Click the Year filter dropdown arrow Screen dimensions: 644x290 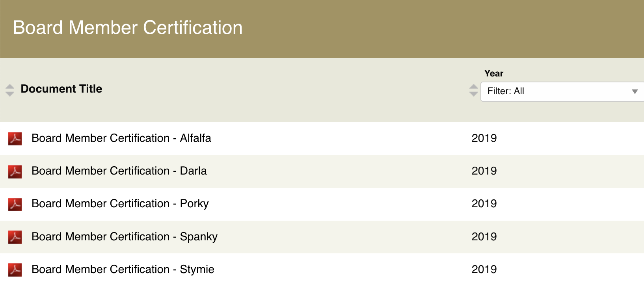(x=635, y=91)
